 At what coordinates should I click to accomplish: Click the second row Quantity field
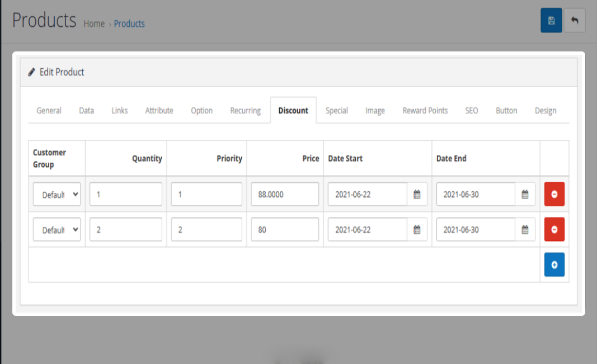tap(126, 229)
